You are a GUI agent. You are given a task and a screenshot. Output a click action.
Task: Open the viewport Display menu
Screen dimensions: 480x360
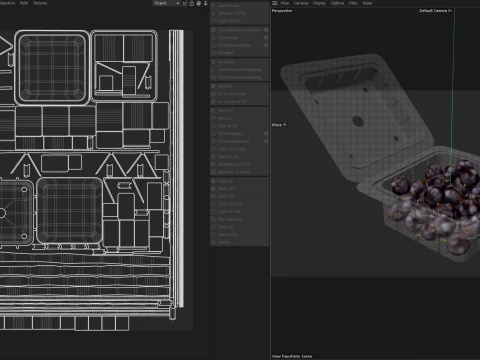coord(319,3)
